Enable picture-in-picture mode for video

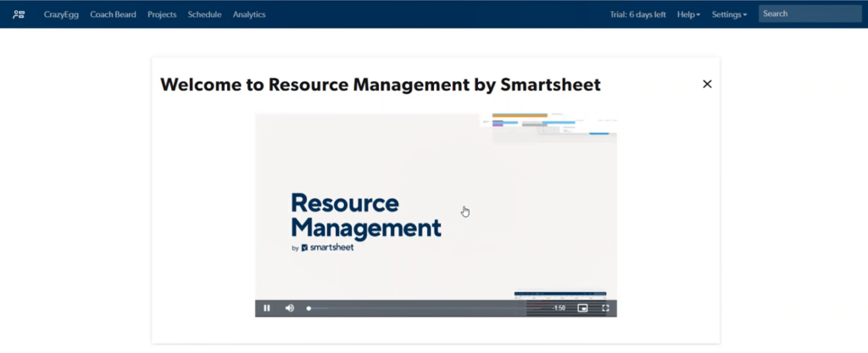582,308
